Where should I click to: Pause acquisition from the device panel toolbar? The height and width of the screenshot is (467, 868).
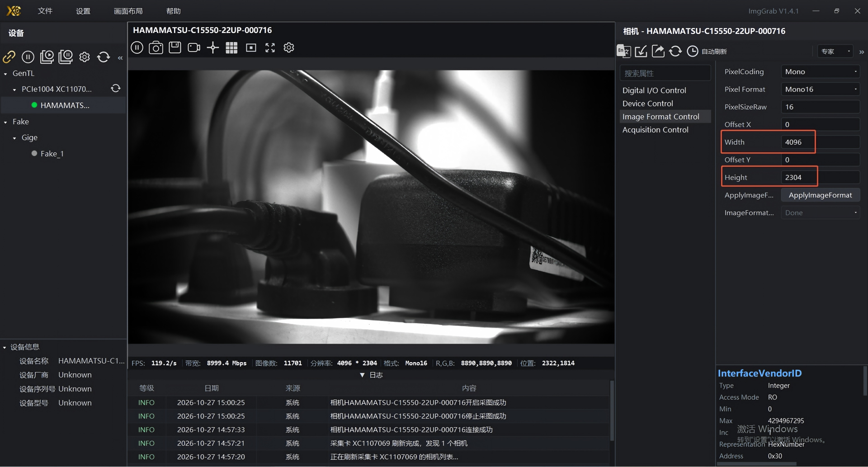click(28, 57)
